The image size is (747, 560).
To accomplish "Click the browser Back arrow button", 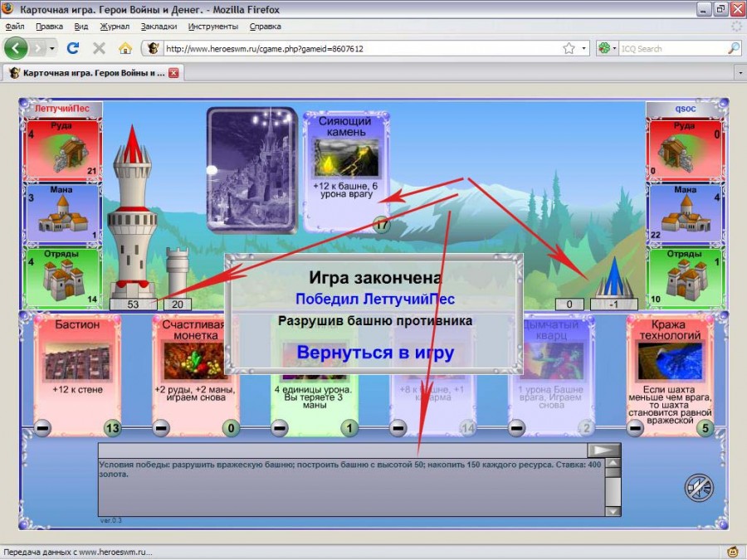I will coord(16,48).
